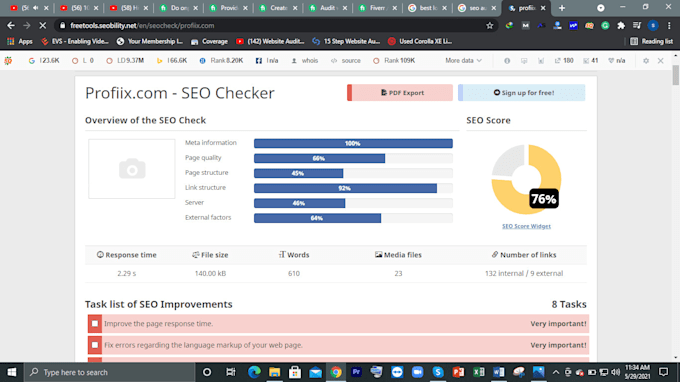This screenshot has width=680, height=382.
Task: Open Skype from taskbar
Action: pos(438,372)
